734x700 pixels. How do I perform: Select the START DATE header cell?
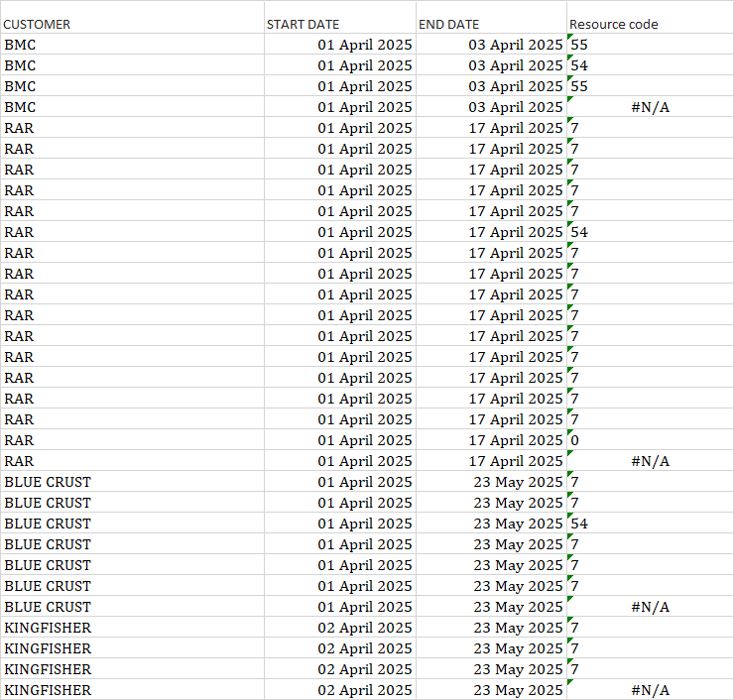tap(340, 18)
